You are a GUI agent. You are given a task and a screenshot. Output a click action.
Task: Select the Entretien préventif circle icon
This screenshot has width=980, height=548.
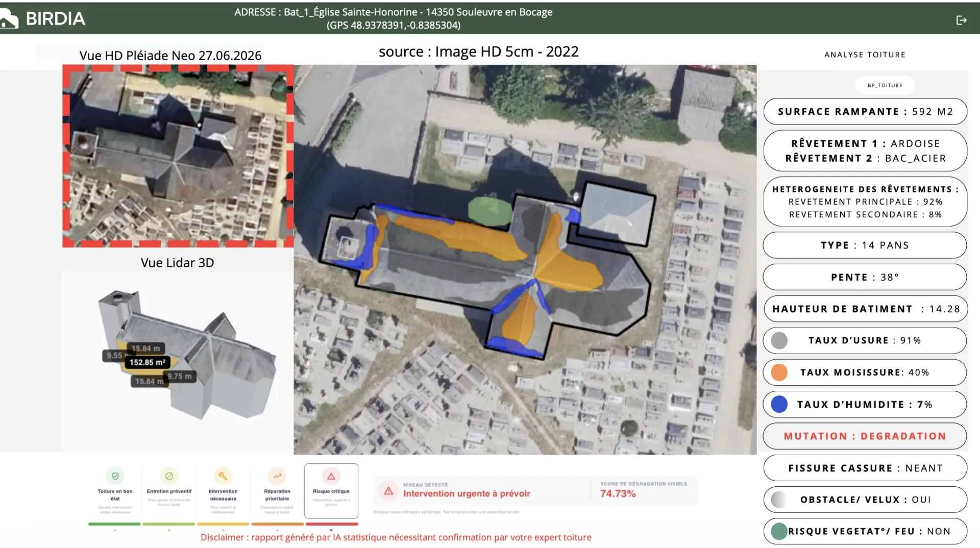click(x=169, y=476)
